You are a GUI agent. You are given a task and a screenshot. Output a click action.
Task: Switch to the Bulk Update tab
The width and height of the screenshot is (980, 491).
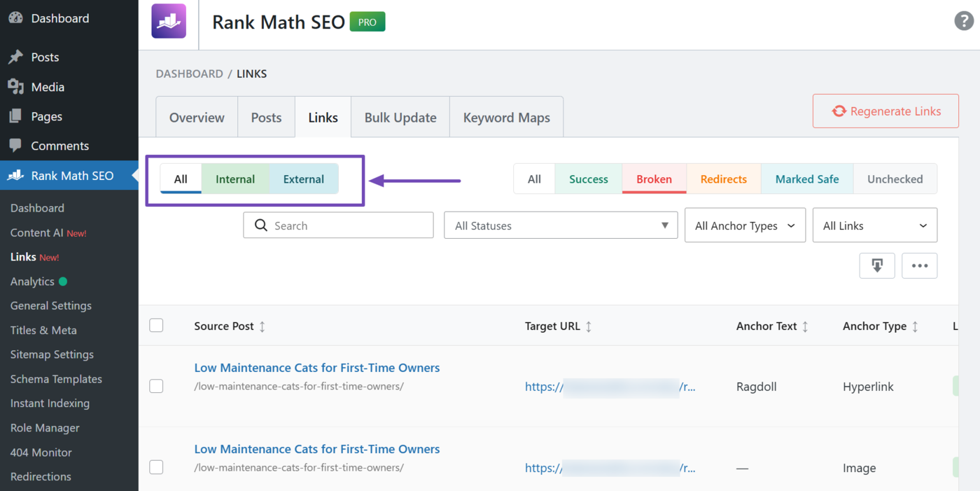click(400, 117)
